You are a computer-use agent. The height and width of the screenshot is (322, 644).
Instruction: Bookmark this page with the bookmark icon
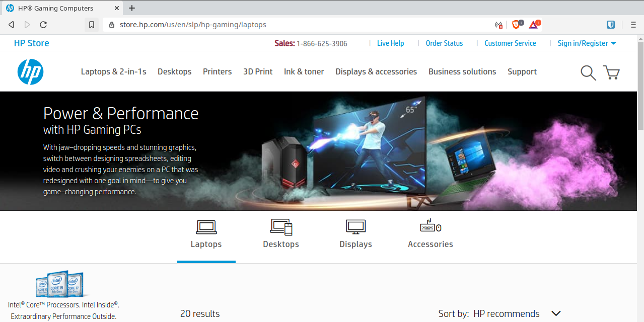pos(92,25)
